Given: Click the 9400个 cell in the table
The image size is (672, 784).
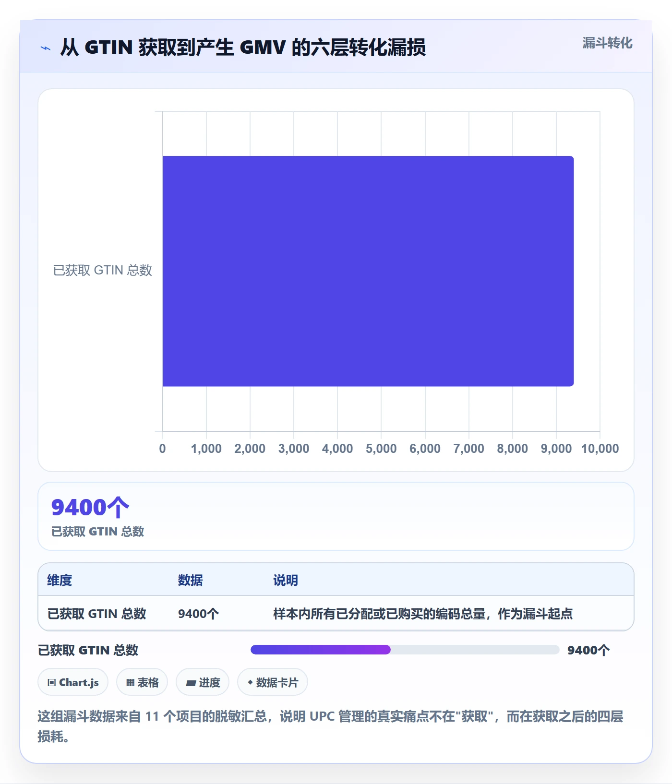Looking at the screenshot, I should click(199, 614).
